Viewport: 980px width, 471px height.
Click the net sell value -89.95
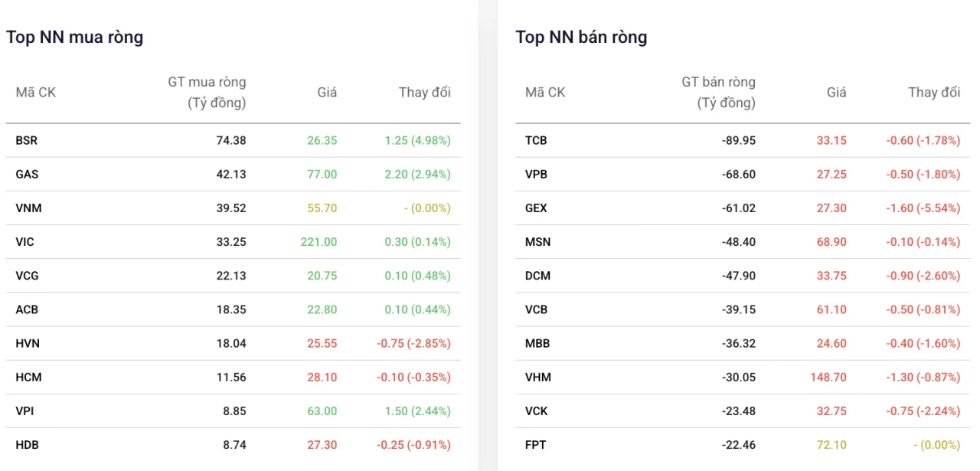[x=739, y=141]
